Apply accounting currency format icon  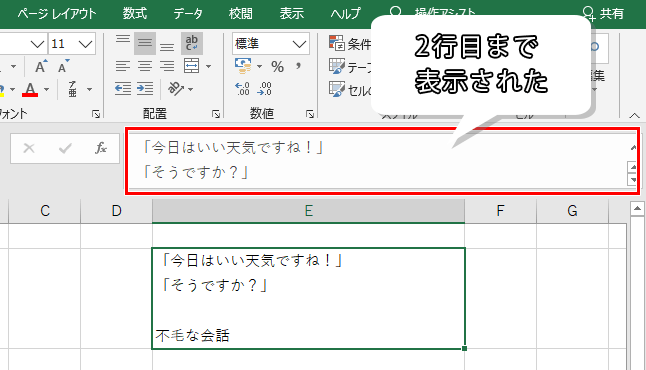pyautogui.click(x=243, y=66)
